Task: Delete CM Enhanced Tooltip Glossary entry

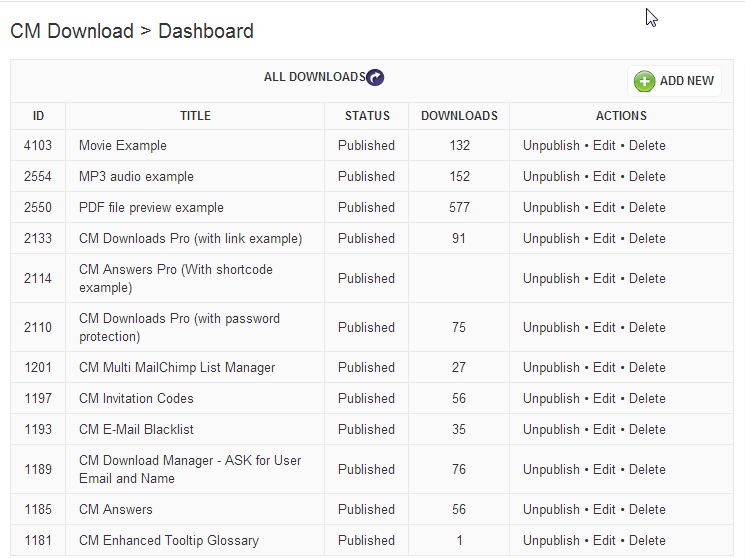Action: [647, 541]
